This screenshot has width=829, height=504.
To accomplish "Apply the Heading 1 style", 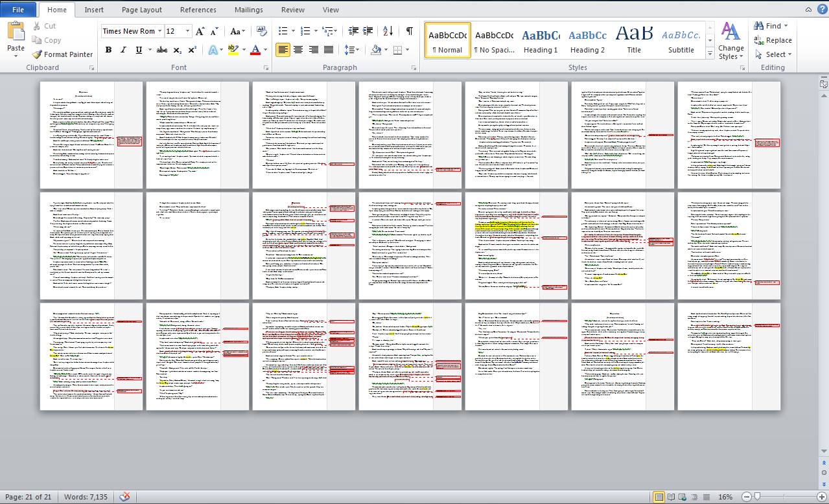I will [541, 41].
